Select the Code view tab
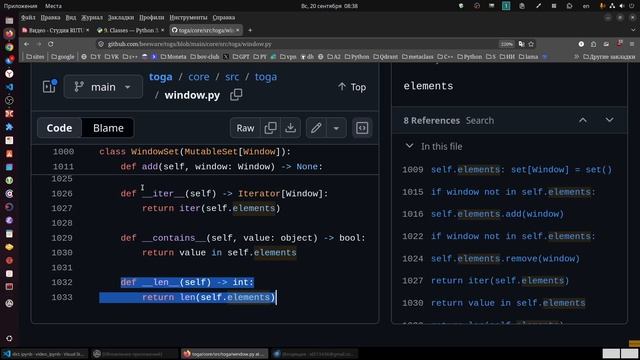640x360 pixels. [x=59, y=128]
